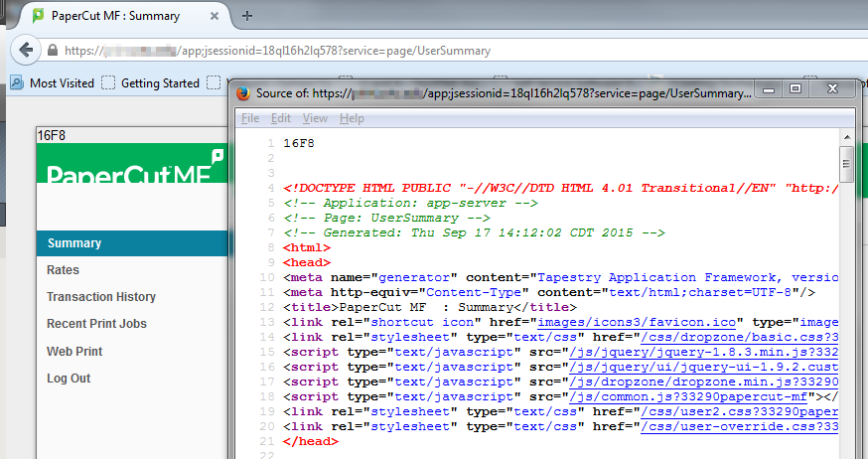The image size is (868, 459).
Task: Open the jquery-1.8.3.min.js source link
Action: tap(703, 352)
